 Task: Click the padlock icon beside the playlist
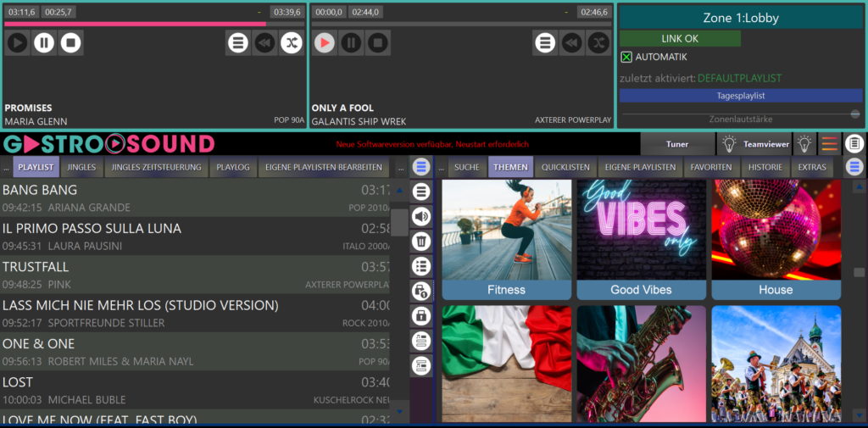pos(421,316)
